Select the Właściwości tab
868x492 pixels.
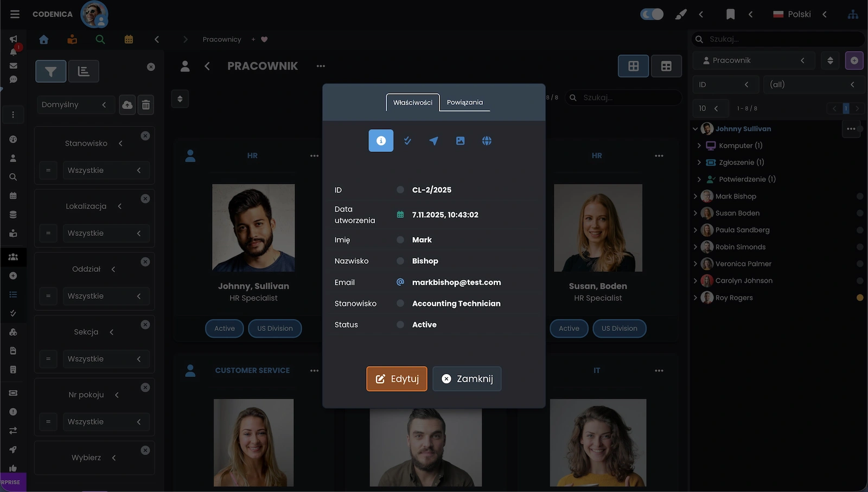coord(413,103)
